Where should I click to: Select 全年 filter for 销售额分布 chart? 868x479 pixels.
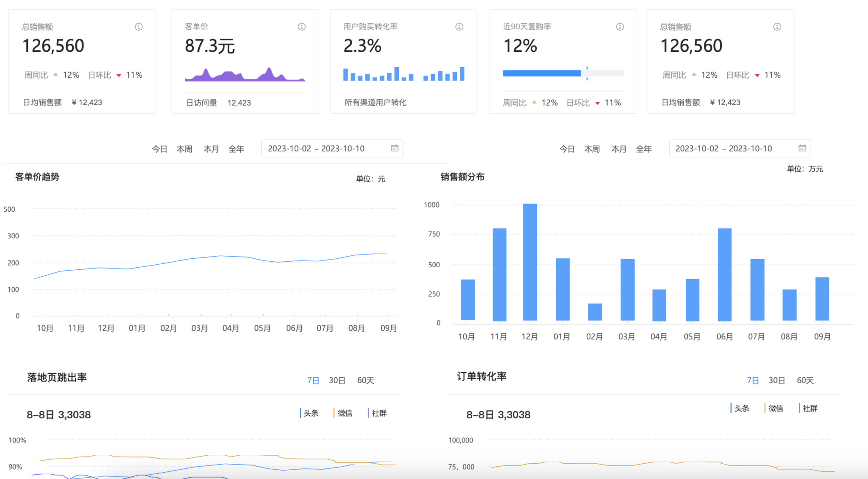click(x=644, y=149)
